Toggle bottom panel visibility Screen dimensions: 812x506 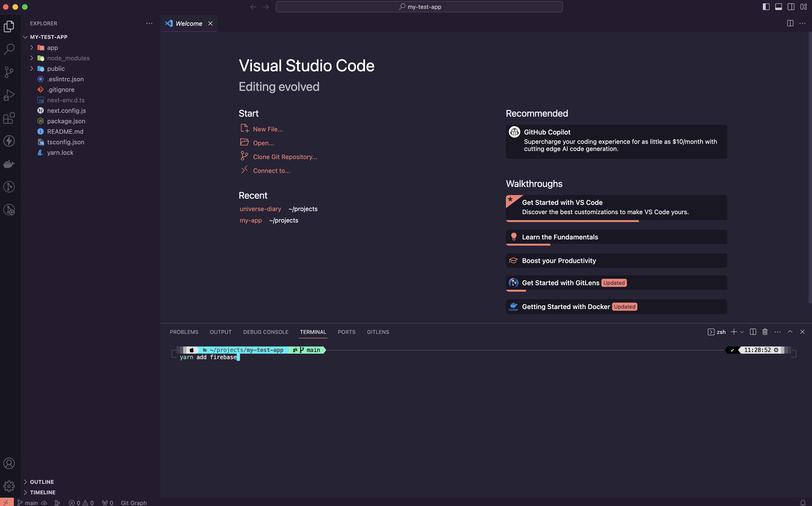(x=779, y=7)
